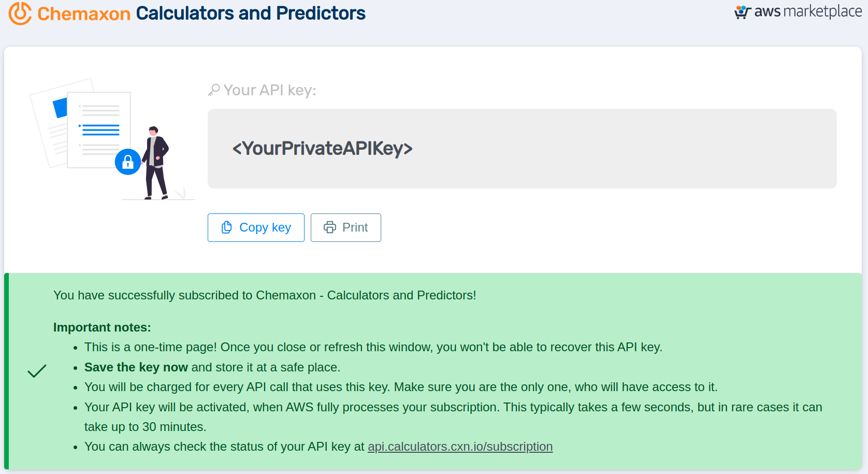Click the blue padlock icon in the illustration
Screen dimensions: 868x474
[x=128, y=162]
